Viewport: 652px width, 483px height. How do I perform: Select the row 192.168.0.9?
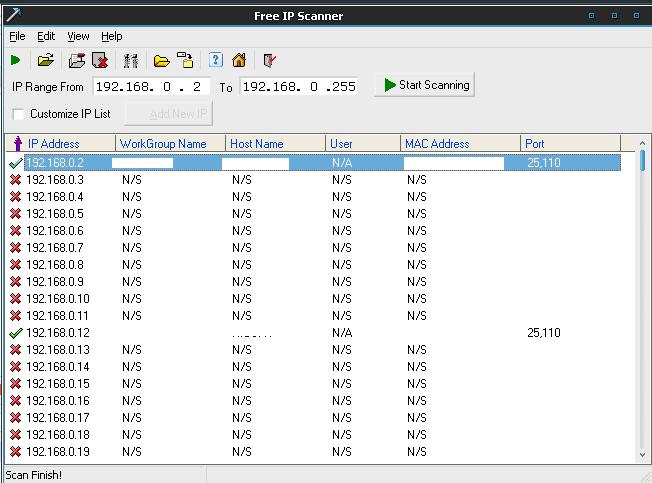point(314,282)
